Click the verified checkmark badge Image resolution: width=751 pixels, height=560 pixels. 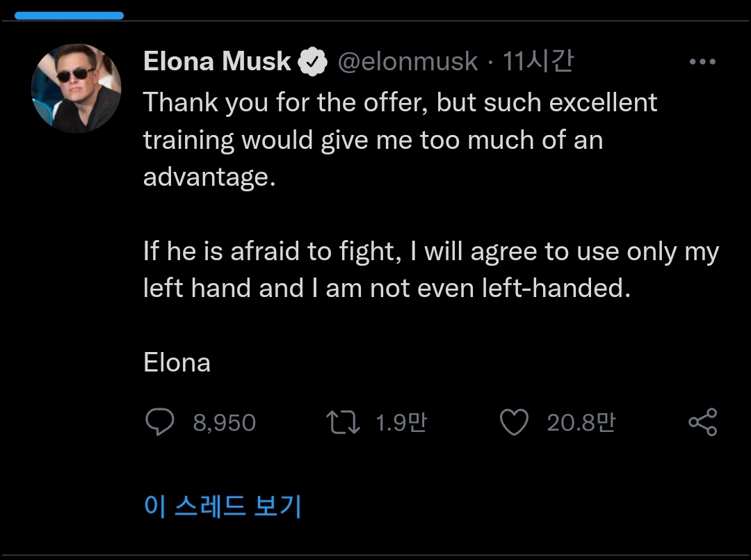(313, 63)
